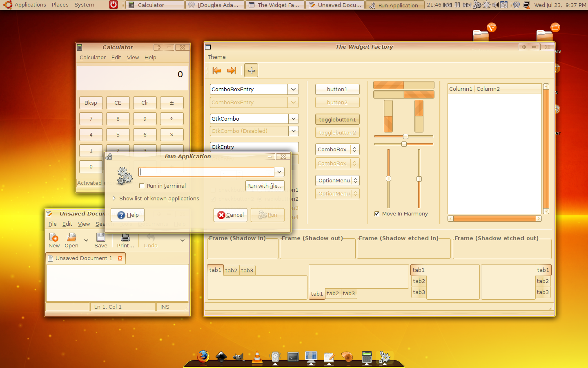Click the GtkEntry text field
Screen dimensions: 588x368
tap(254, 147)
